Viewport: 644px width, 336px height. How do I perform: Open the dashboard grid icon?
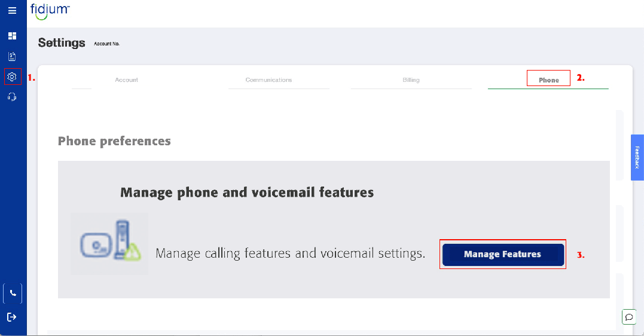(x=12, y=36)
